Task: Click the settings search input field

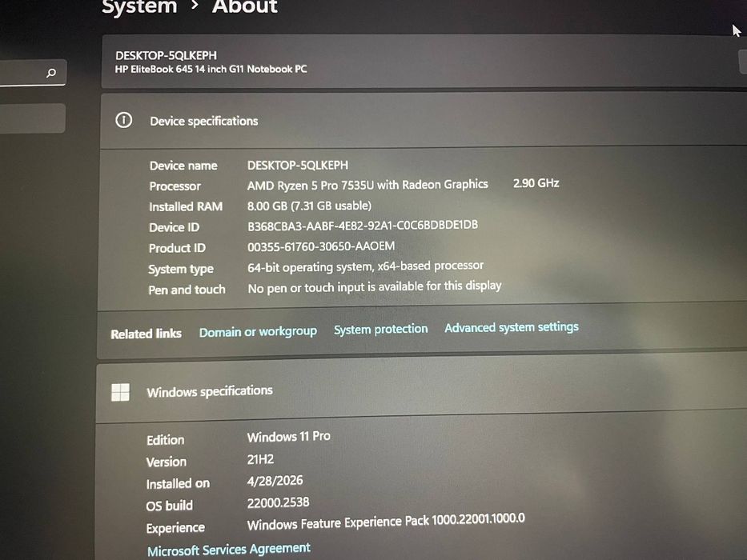Action: pos(32,73)
